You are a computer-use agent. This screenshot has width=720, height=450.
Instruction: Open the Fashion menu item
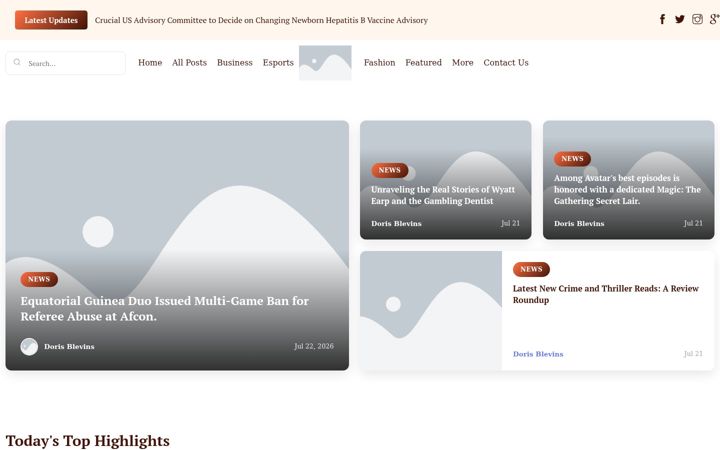[x=379, y=62]
